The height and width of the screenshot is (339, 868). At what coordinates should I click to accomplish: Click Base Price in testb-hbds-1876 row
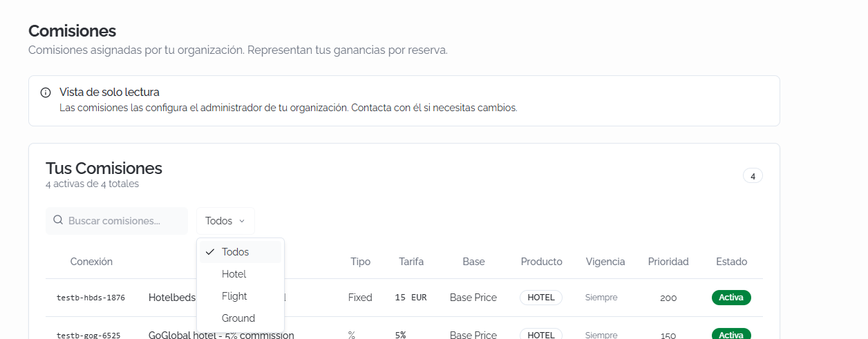pos(473,298)
